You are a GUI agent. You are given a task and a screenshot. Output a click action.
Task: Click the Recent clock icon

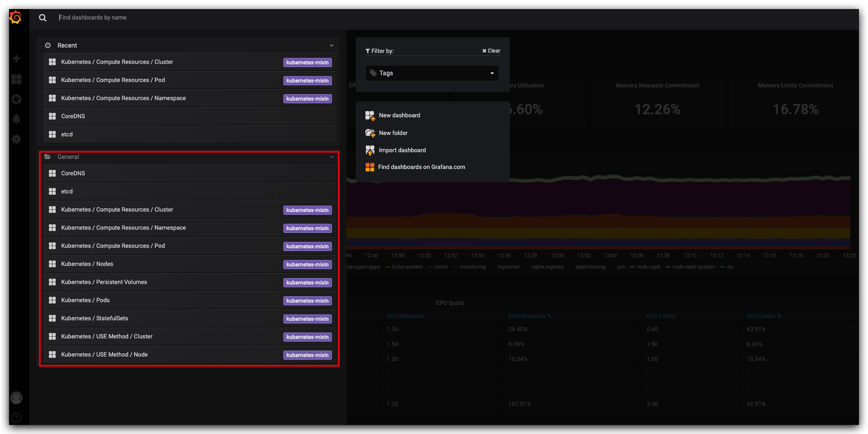[x=48, y=45]
